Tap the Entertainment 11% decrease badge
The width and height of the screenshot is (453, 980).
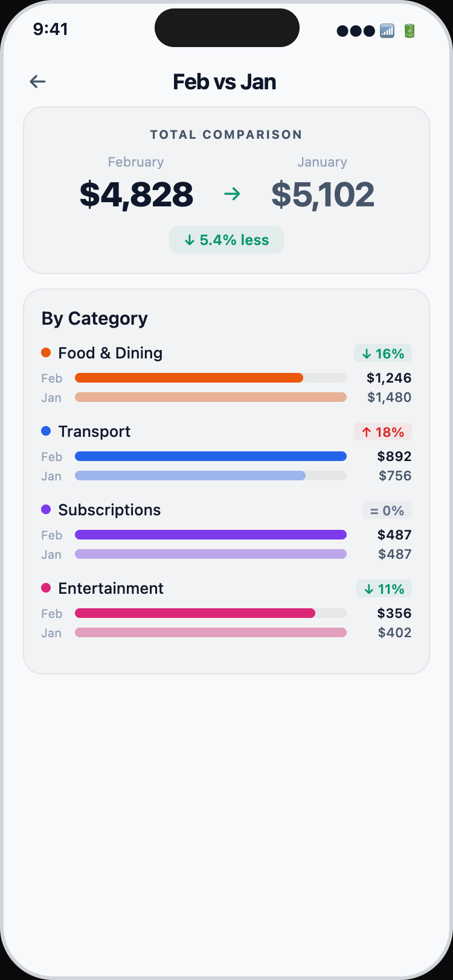click(384, 589)
